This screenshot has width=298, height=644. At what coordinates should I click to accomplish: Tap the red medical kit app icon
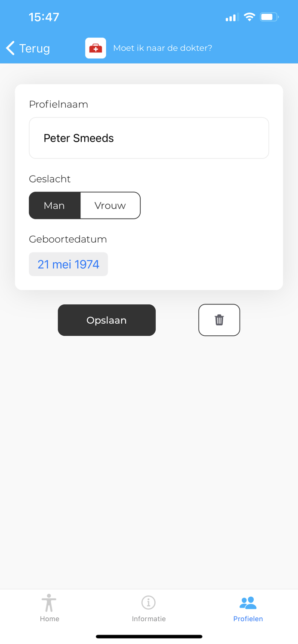95,48
